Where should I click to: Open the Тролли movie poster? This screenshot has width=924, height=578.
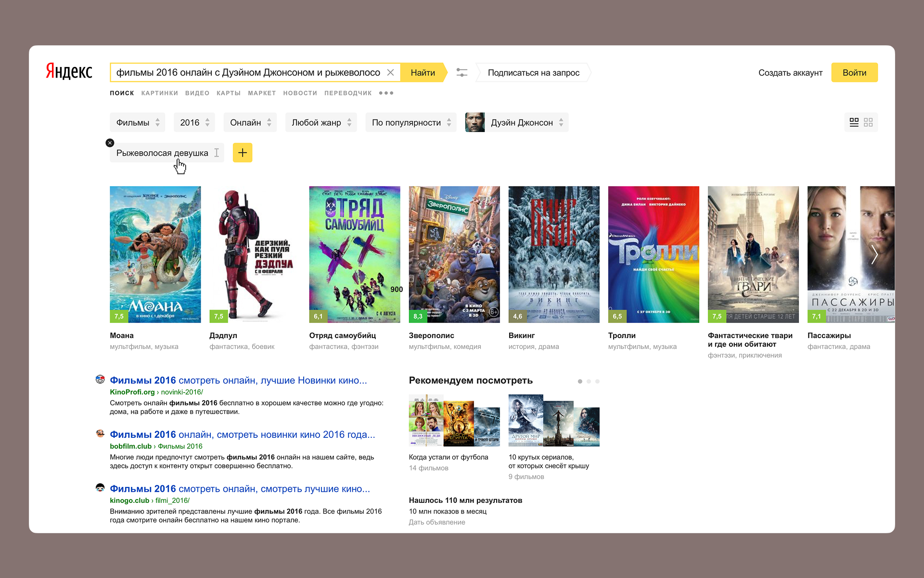654,254
